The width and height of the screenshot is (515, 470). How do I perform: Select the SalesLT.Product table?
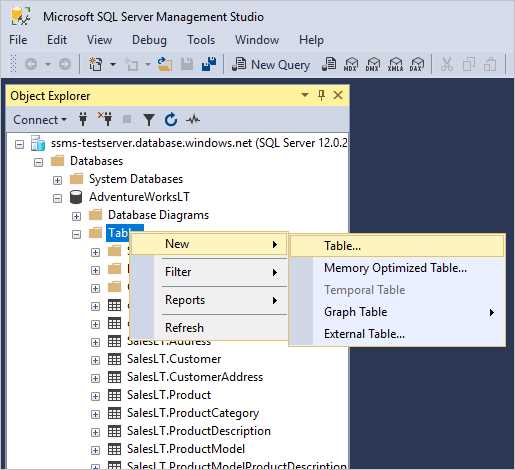point(169,395)
